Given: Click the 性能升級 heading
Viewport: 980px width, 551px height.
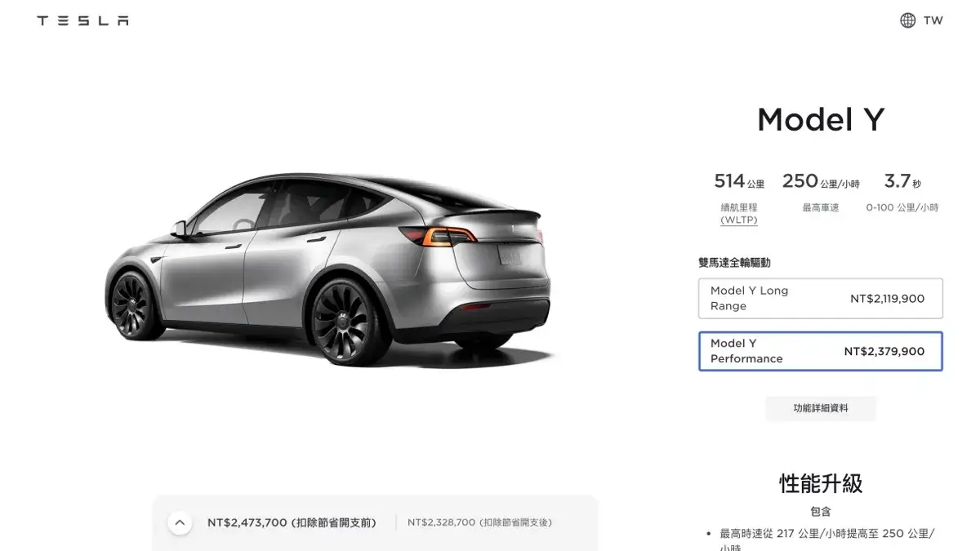Looking at the screenshot, I should 821,483.
